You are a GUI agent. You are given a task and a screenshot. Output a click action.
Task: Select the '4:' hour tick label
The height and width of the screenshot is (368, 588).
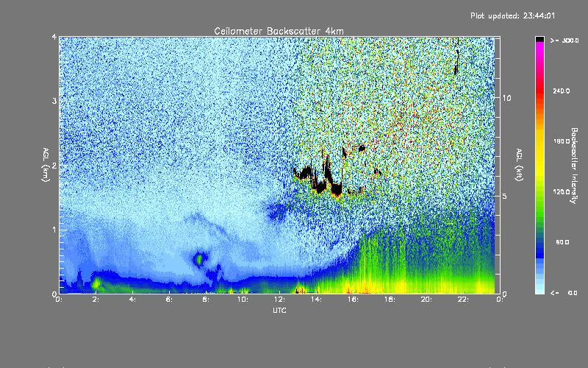click(133, 300)
